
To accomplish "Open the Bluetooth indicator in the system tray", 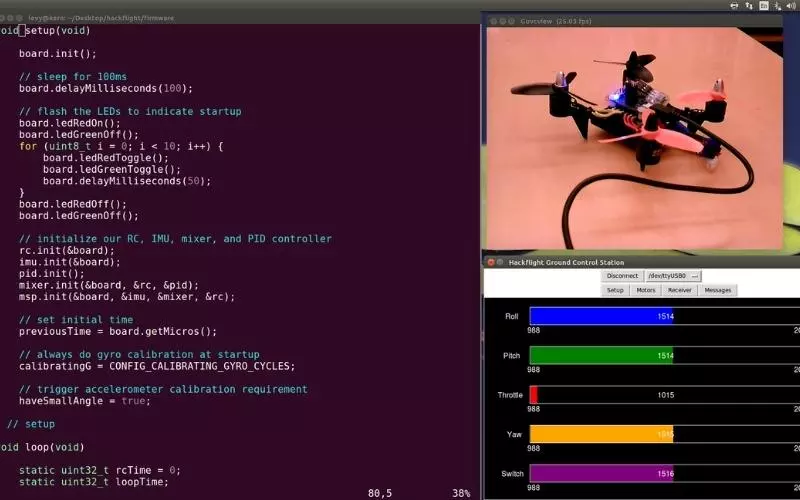I will point(778,6).
